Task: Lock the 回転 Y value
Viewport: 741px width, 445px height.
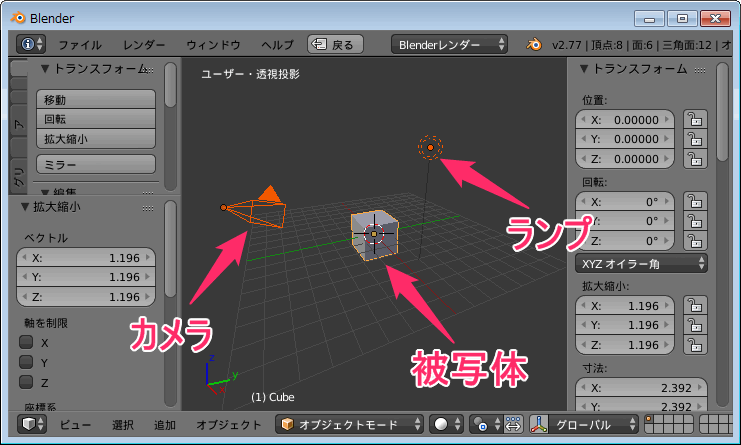Action: 695,221
